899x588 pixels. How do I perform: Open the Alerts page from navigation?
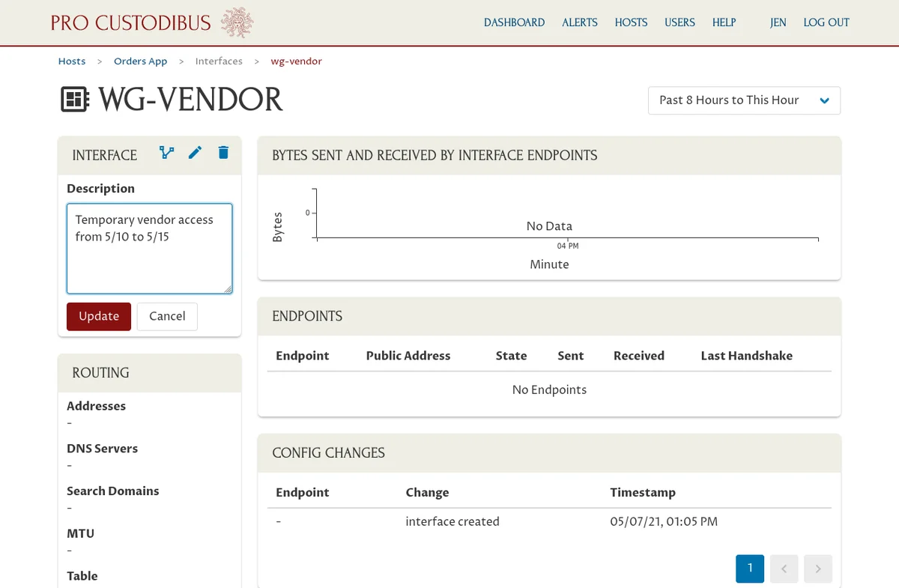pyautogui.click(x=580, y=22)
